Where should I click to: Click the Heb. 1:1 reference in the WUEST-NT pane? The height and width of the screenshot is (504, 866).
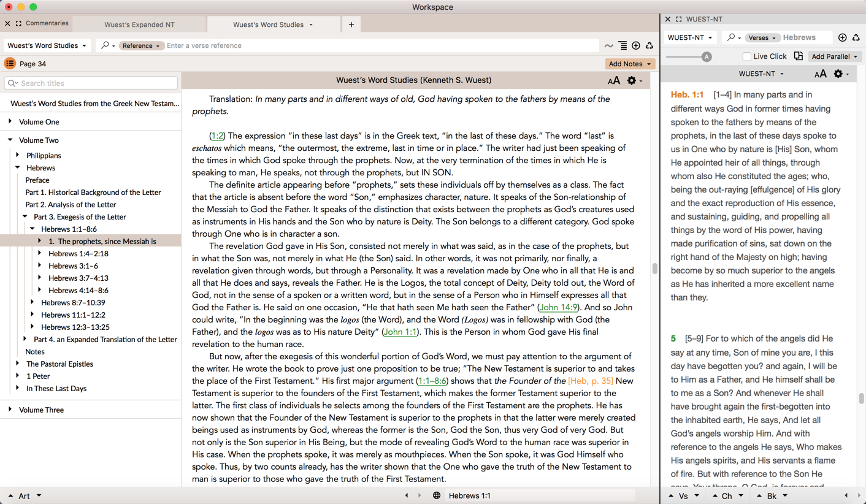(687, 94)
